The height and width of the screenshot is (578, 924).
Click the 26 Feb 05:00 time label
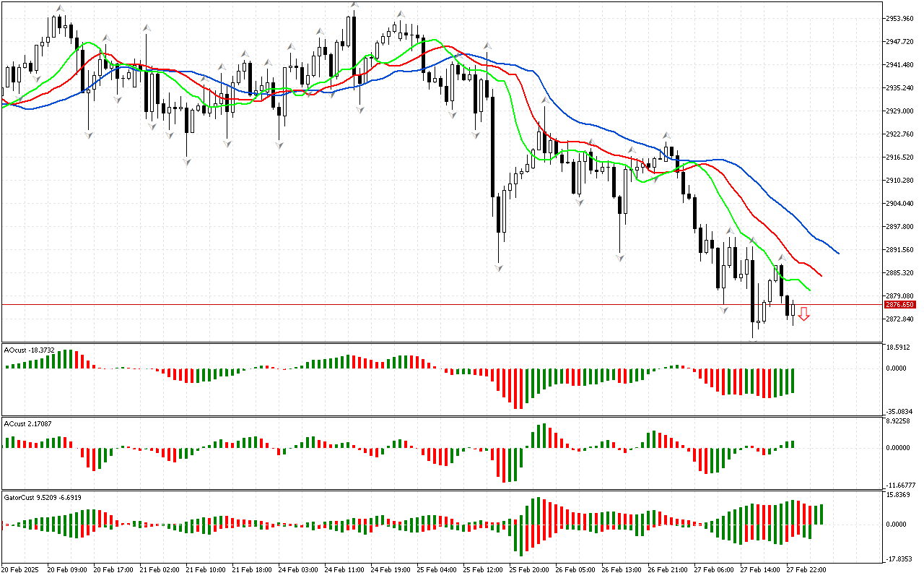575,570
